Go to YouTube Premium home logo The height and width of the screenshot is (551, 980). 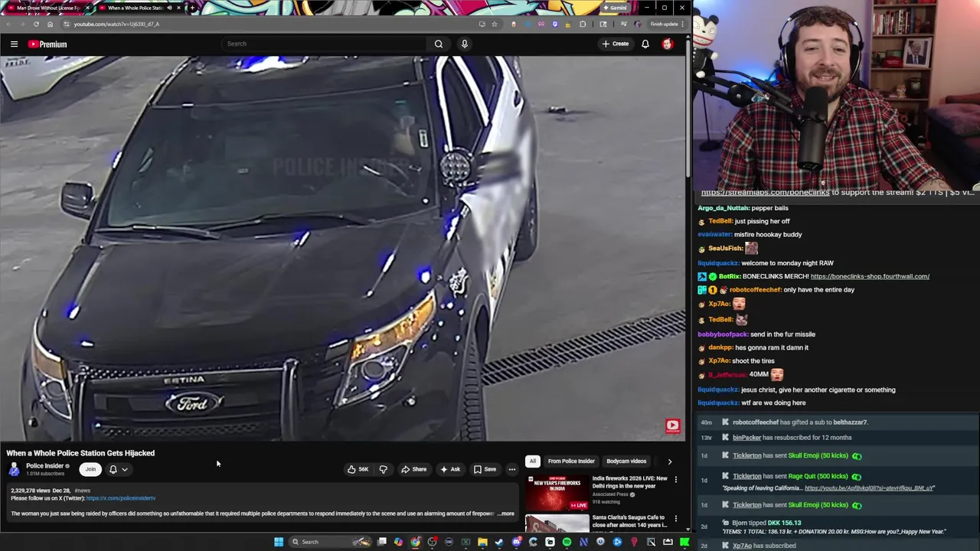(x=47, y=44)
